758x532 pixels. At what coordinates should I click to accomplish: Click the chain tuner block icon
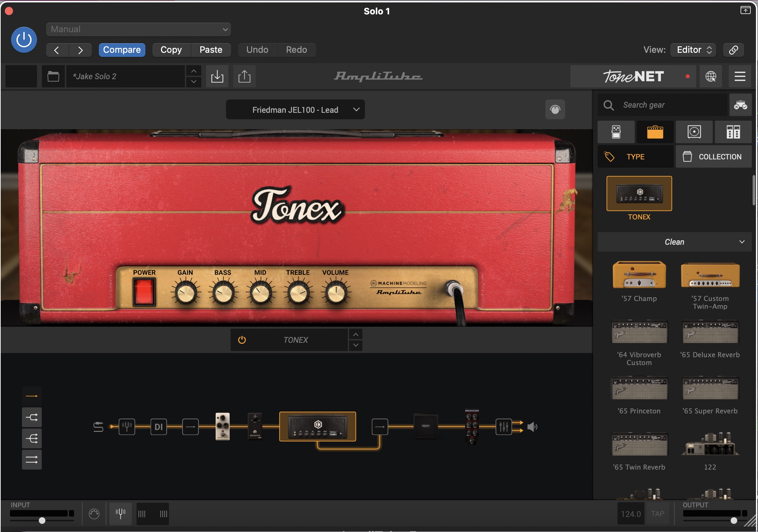pos(127,427)
